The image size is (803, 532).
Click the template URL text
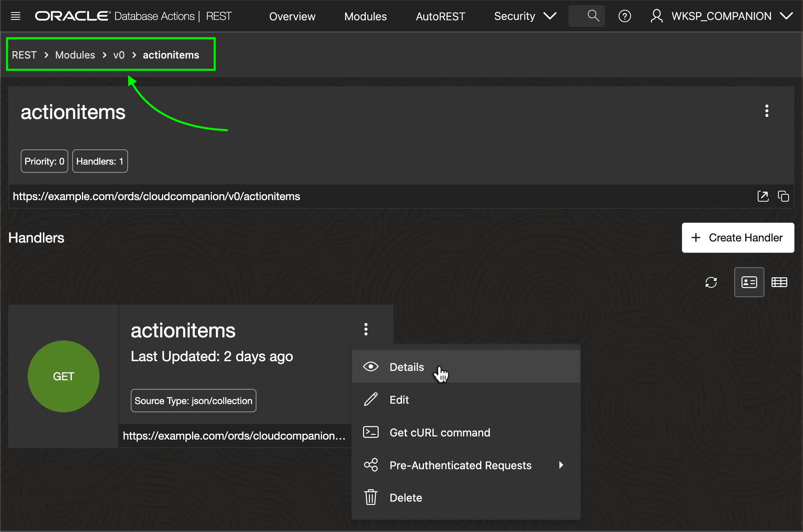click(157, 196)
